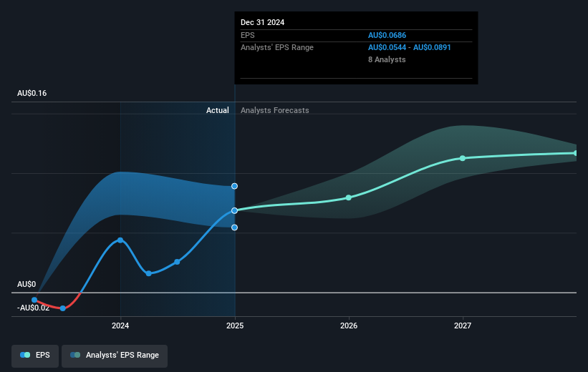
Task: Click the Analysts' EPS Range legend color icon
Action: tap(75, 355)
